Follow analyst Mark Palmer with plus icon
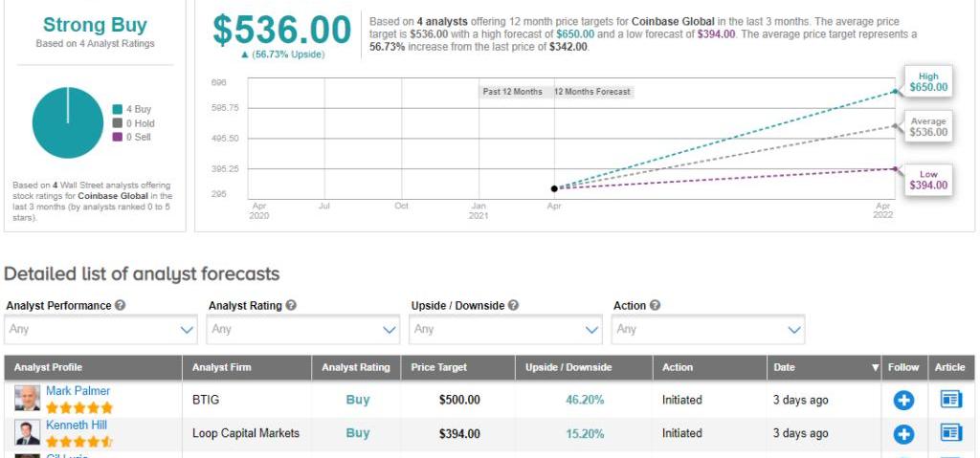The width and height of the screenshot is (980, 458). [x=903, y=400]
